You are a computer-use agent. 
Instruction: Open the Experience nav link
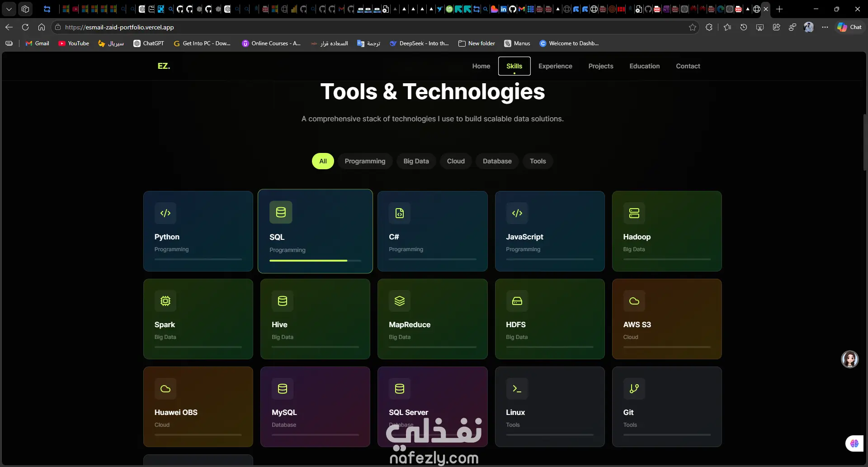point(555,66)
